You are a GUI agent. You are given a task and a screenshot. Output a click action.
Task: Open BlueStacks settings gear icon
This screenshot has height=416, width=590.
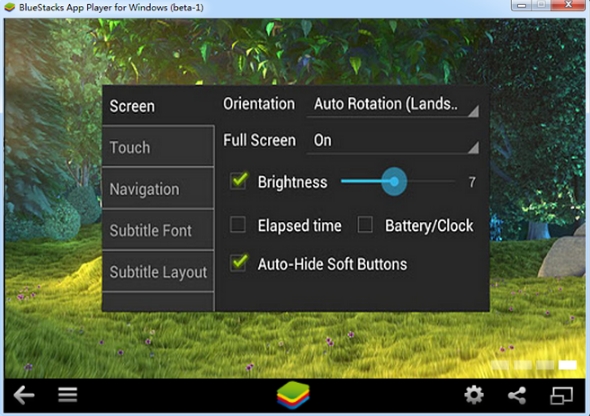[x=474, y=395]
